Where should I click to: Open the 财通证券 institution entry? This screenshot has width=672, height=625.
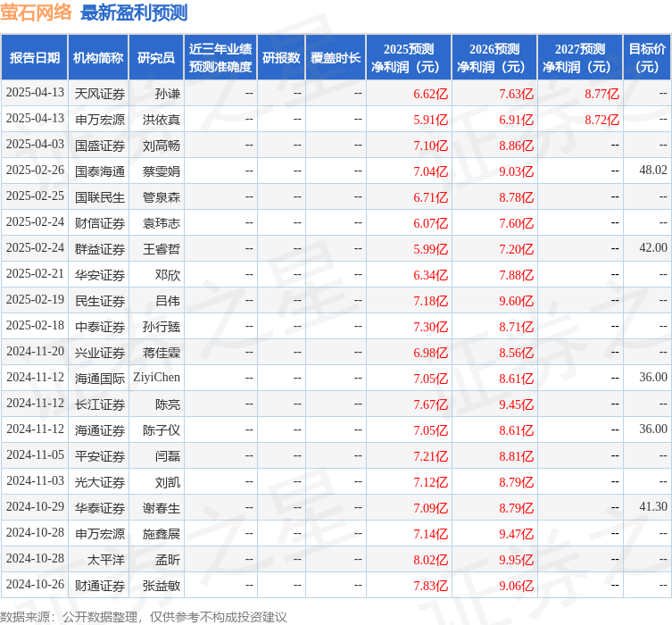tap(100, 586)
